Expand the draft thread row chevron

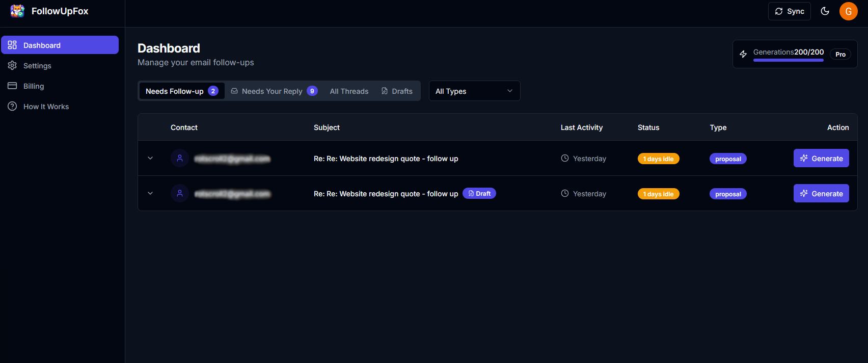coord(150,193)
